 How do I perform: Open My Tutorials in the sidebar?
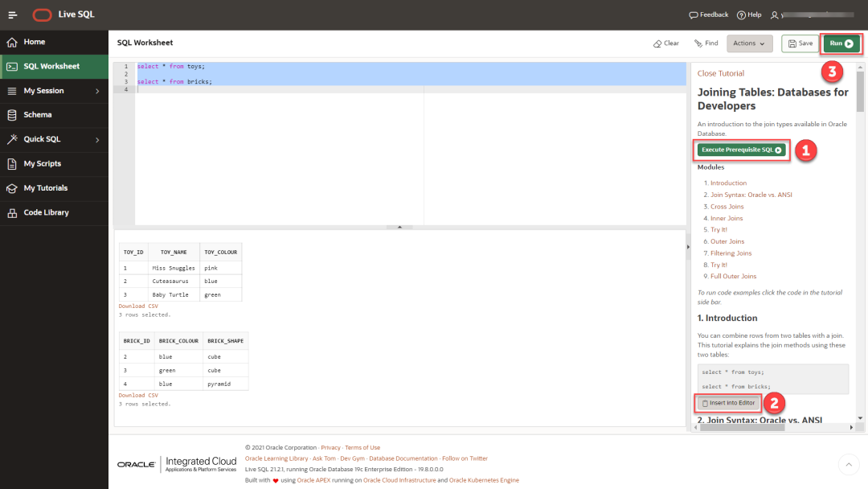pyautogui.click(x=55, y=188)
